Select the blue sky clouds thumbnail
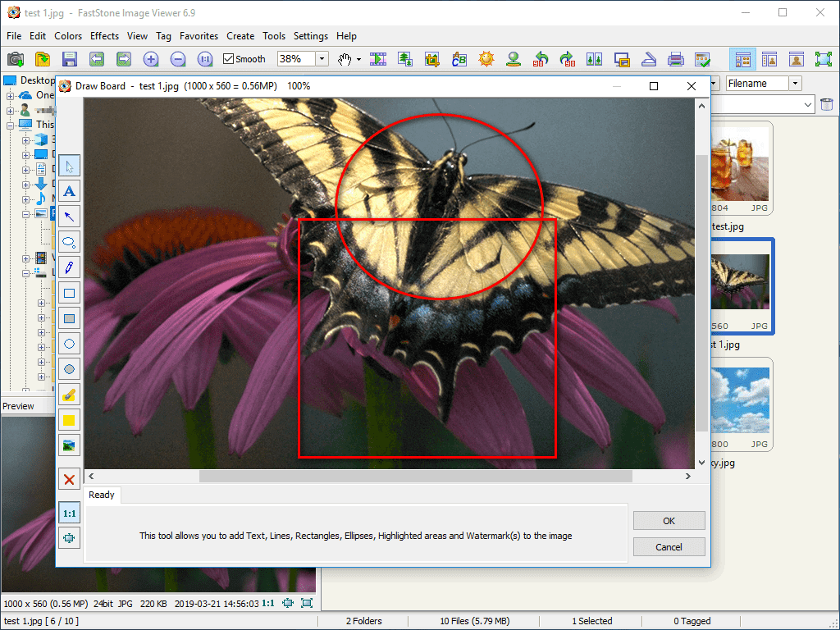 tap(742, 404)
